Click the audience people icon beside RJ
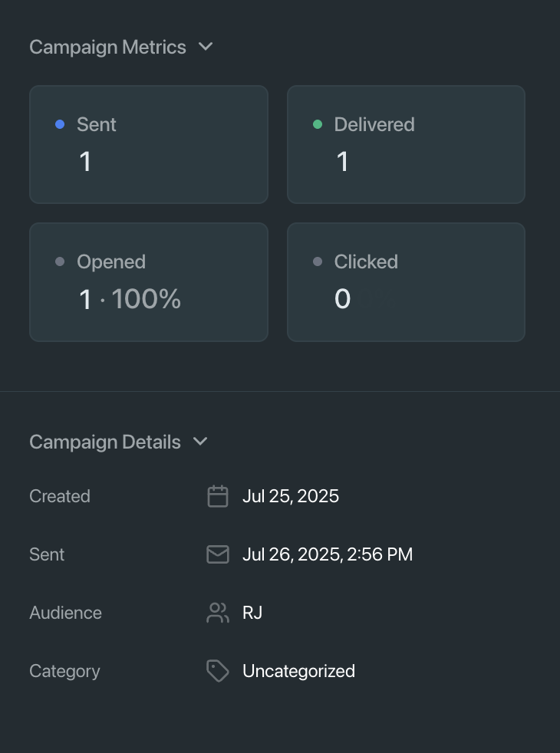560x753 pixels. [x=218, y=613]
